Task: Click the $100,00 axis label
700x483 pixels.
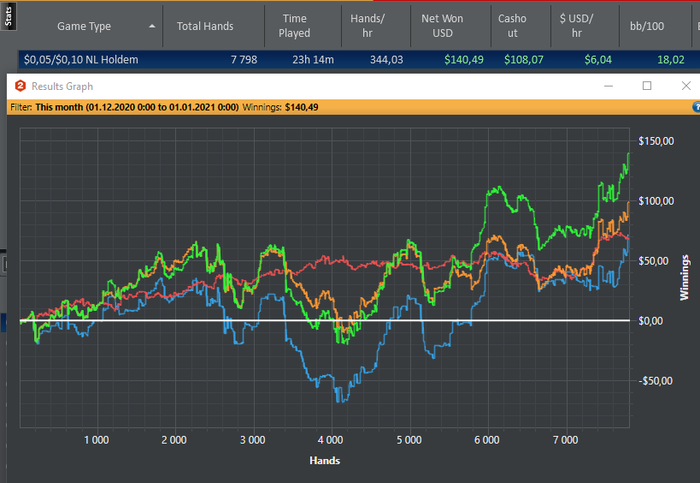Action: point(656,201)
